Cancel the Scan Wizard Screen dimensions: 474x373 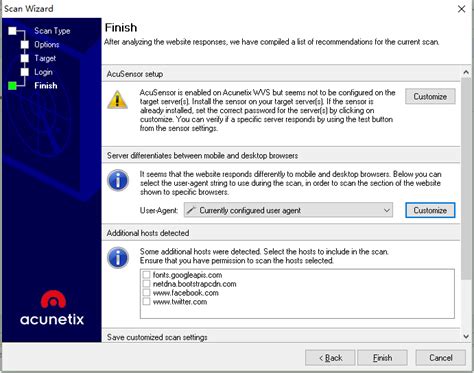(x=441, y=358)
